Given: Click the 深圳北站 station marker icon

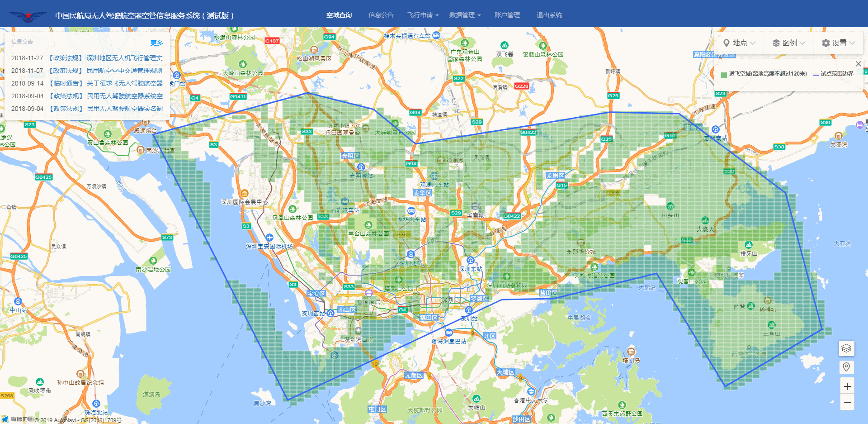Looking at the screenshot, I should pos(410,254).
